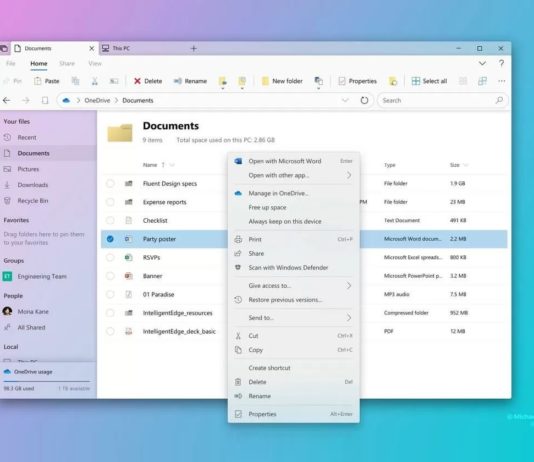534x462 pixels.
Task: Click the New folder icon
Action: pos(265,81)
